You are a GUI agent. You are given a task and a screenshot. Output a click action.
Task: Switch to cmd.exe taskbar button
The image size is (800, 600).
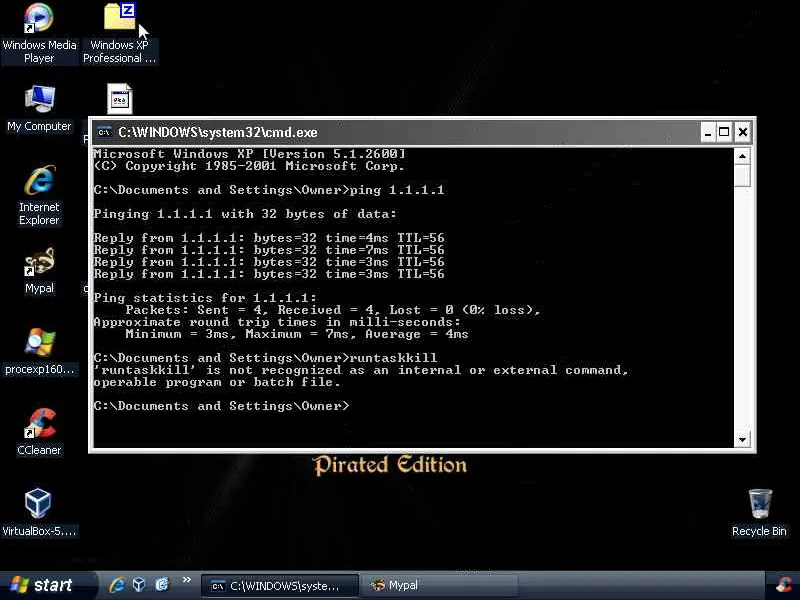280,586
